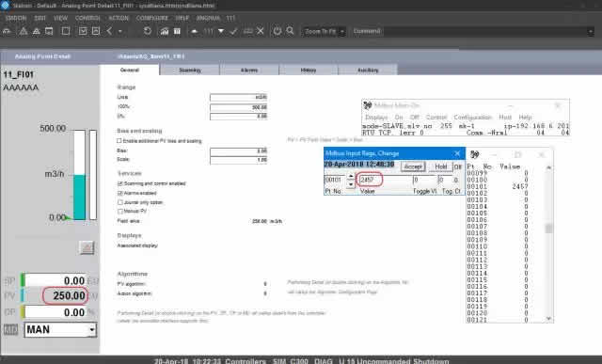This screenshot has width=602, height=364.
Task: Click the OP value field 0.00
Action: pos(55,312)
